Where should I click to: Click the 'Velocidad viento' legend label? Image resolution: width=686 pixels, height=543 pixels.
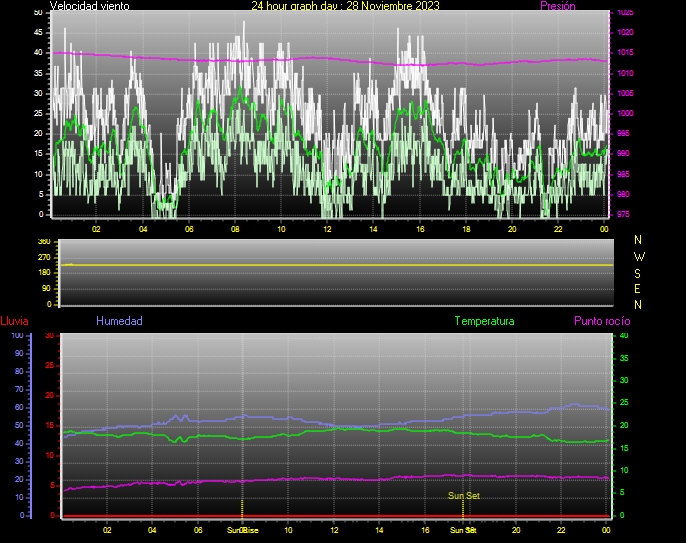point(90,6)
